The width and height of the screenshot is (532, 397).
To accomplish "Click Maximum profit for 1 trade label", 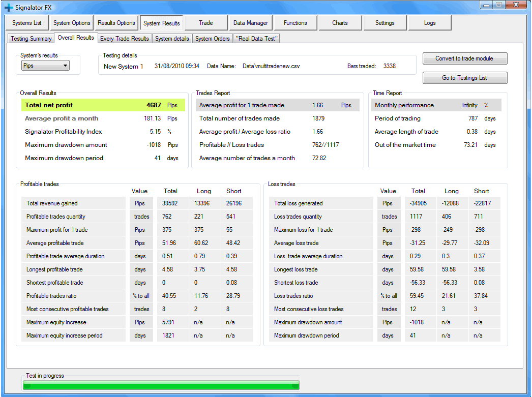I will coord(57,230).
